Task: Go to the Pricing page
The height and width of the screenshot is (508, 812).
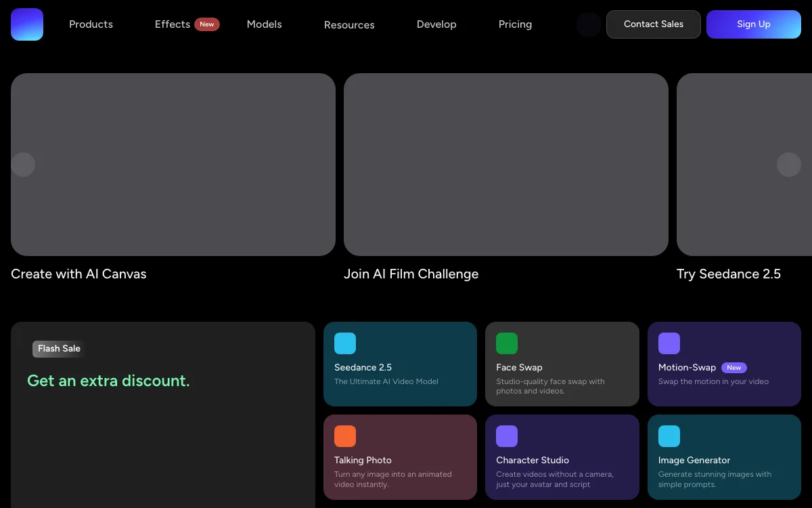Action: tap(516, 24)
